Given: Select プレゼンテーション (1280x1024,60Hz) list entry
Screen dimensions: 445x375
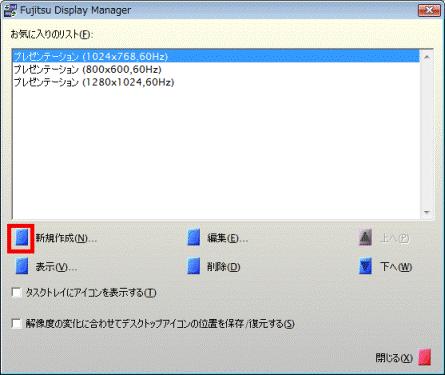Looking at the screenshot, I should pyautogui.click(x=216, y=82).
